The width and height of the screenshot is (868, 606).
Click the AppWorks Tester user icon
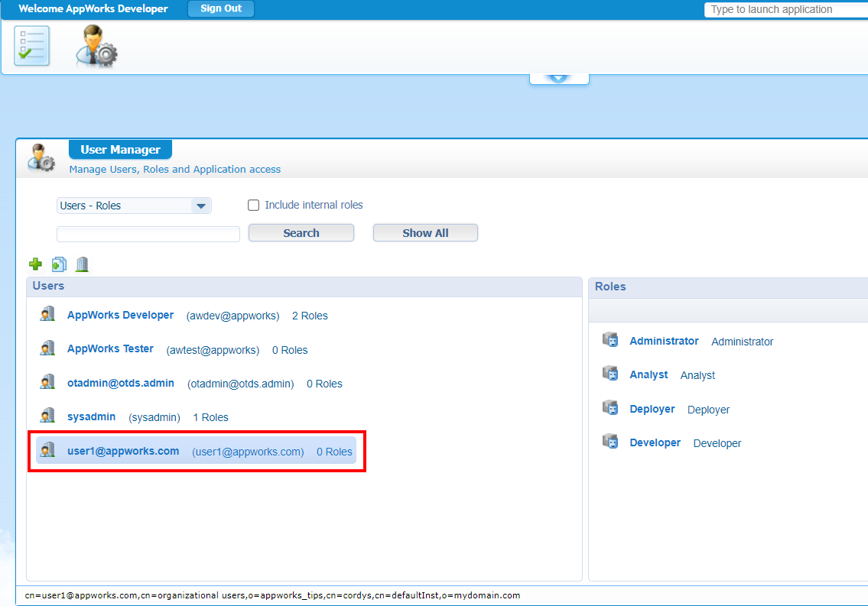(47, 349)
